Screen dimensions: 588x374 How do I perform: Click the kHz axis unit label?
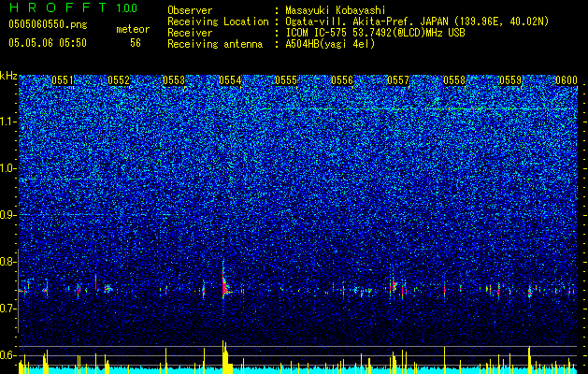point(8,76)
